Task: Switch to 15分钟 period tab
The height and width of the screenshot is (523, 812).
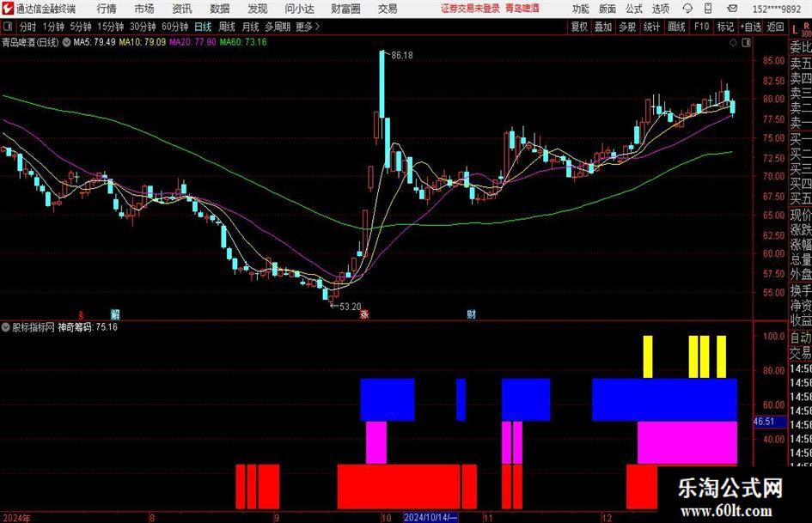Action: (111, 27)
